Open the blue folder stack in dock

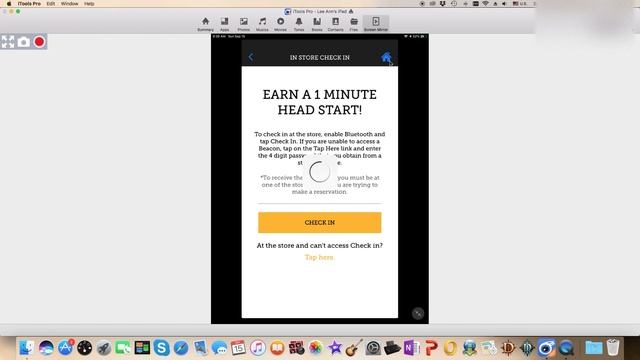(x=593, y=348)
